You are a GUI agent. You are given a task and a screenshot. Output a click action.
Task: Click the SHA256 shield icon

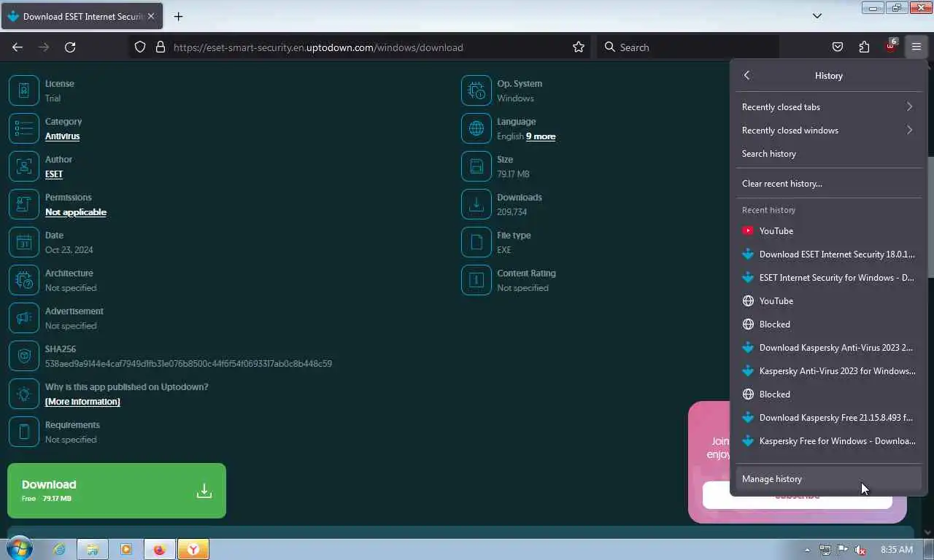pyautogui.click(x=24, y=356)
